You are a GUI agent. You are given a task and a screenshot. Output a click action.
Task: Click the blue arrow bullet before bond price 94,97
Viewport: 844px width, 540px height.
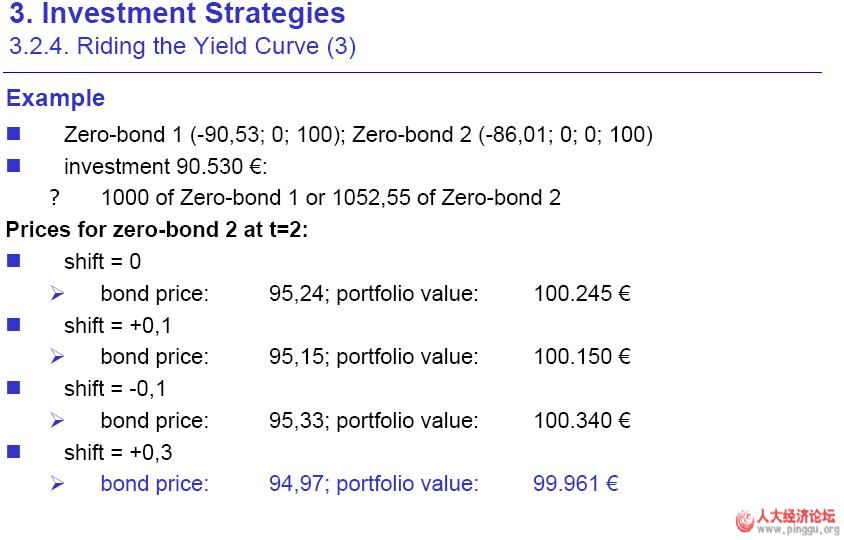click(x=57, y=484)
